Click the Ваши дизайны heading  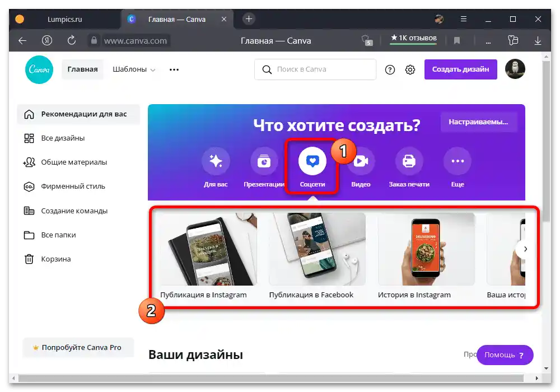pyautogui.click(x=195, y=354)
